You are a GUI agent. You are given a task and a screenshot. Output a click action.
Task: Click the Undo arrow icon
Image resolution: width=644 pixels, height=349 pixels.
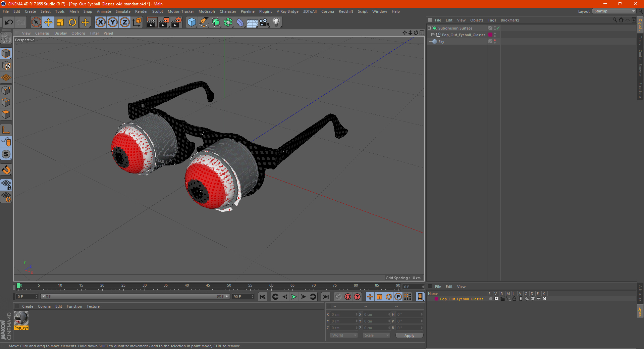[9, 22]
